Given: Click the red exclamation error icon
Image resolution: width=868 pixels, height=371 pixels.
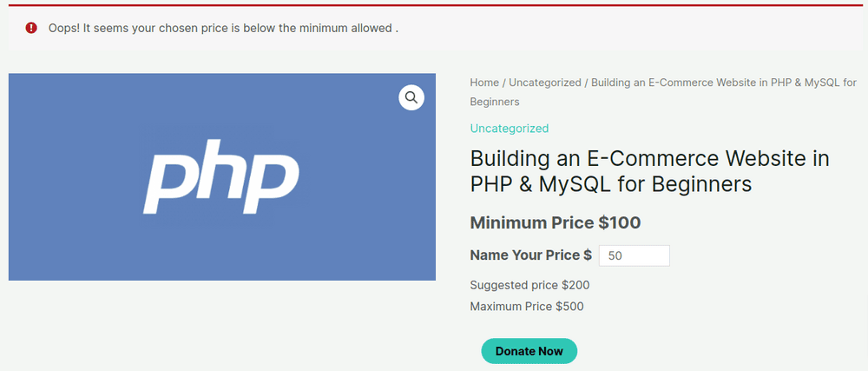Looking at the screenshot, I should [31, 28].
